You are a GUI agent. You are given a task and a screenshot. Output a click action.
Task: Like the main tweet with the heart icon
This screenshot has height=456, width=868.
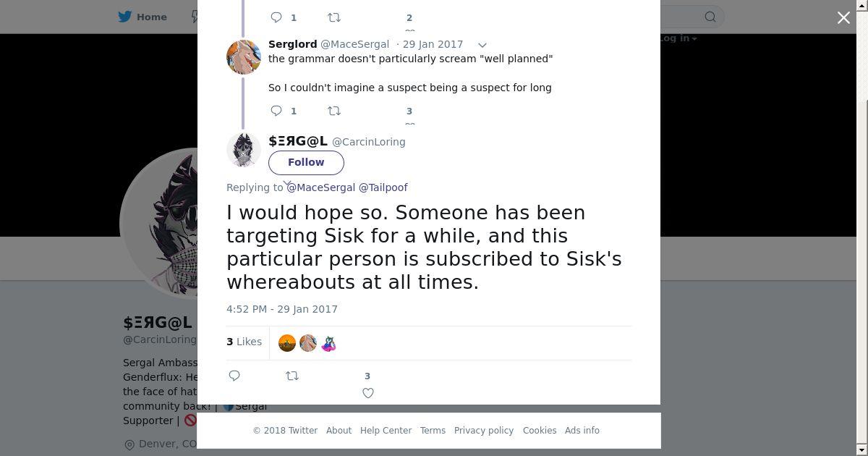pyautogui.click(x=367, y=393)
